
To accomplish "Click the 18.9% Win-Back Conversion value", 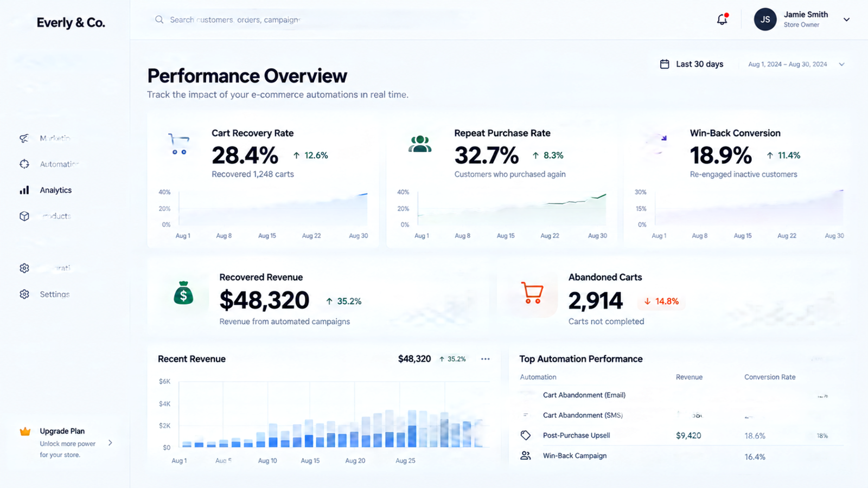I will (x=720, y=156).
